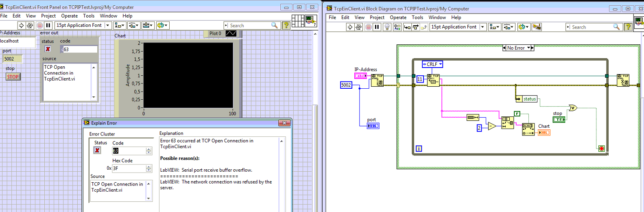Click the Plot 0 legend line swatch

[x=231, y=33]
